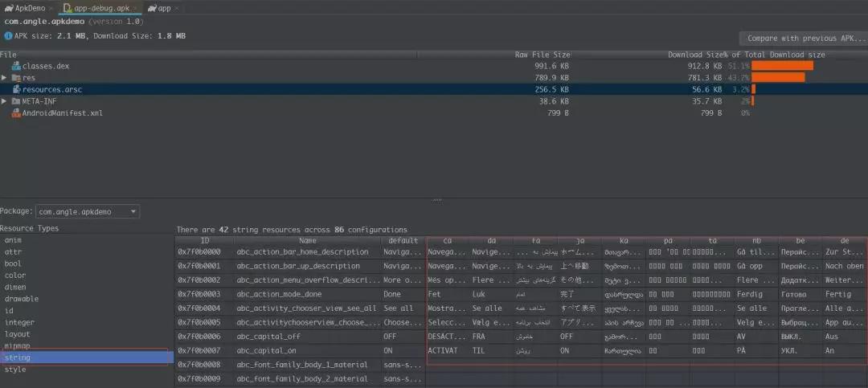This screenshot has height=388, width=868.
Task: Click the AndroidManifest.xml file icon
Action: [x=16, y=113]
